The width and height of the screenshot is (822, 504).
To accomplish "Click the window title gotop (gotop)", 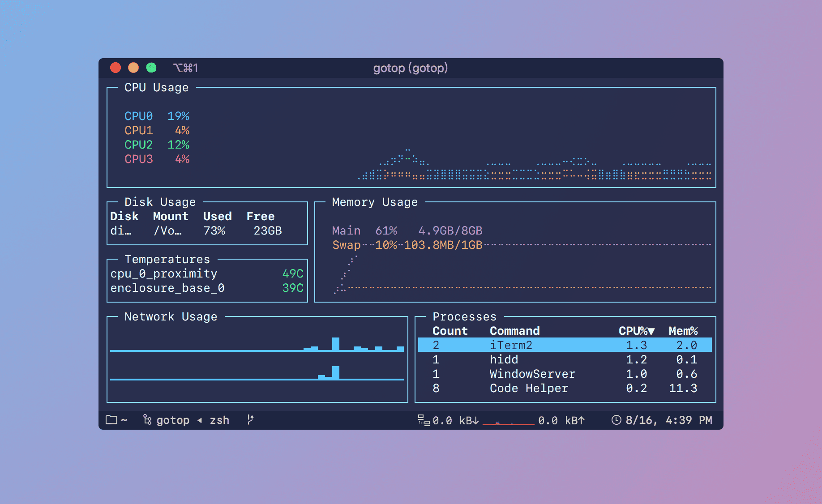I will pos(411,68).
